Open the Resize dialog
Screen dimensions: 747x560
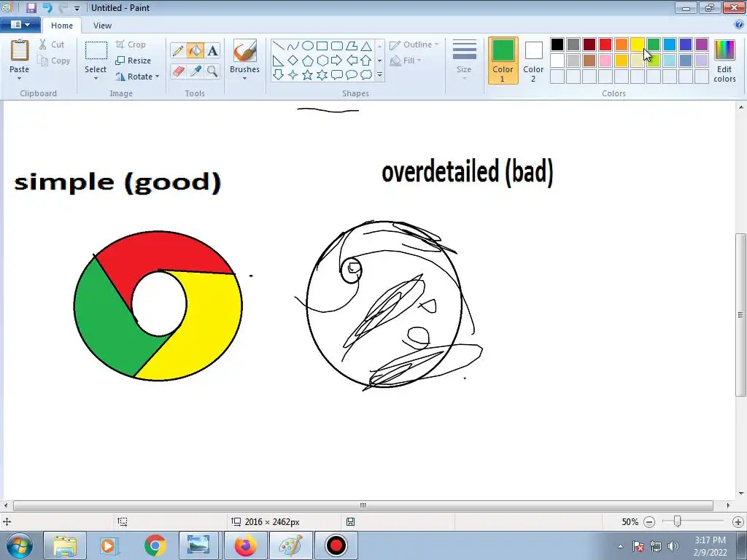click(133, 61)
